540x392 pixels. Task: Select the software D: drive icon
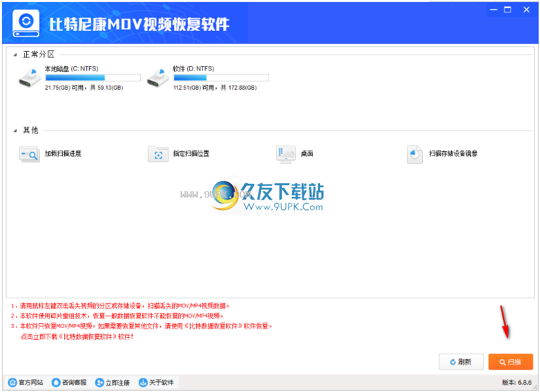(158, 78)
